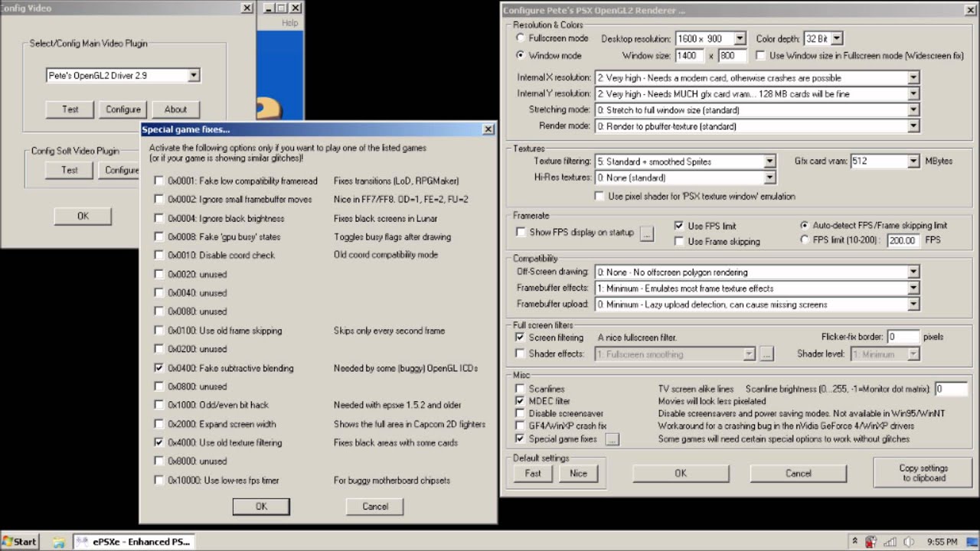Screen dimensions: 980x551
Task: Toggle Show FPS display on startup
Action: click(521, 232)
